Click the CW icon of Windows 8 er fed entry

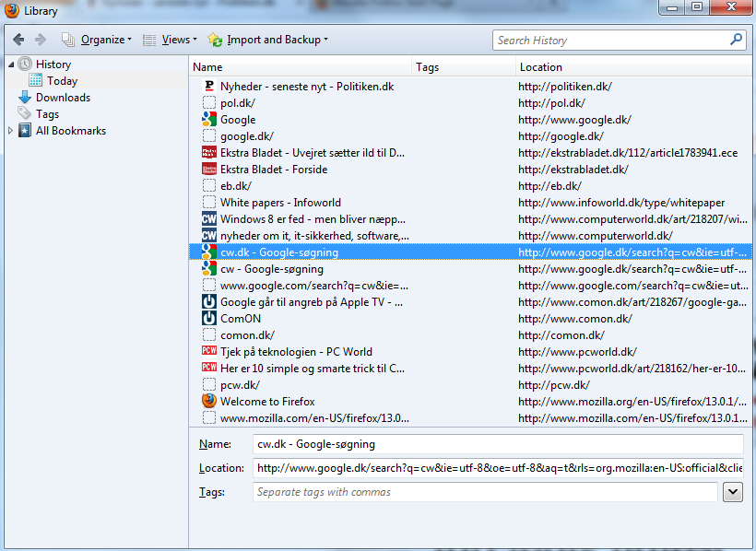click(208, 219)
